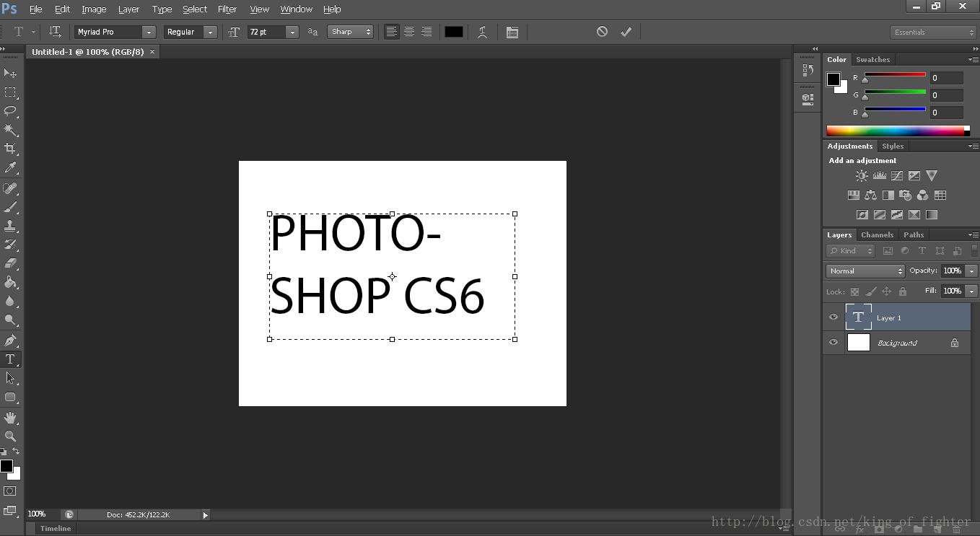Commit the current text edits
The width and height of the screenshot is (980, 536).
tap(626, 32)
